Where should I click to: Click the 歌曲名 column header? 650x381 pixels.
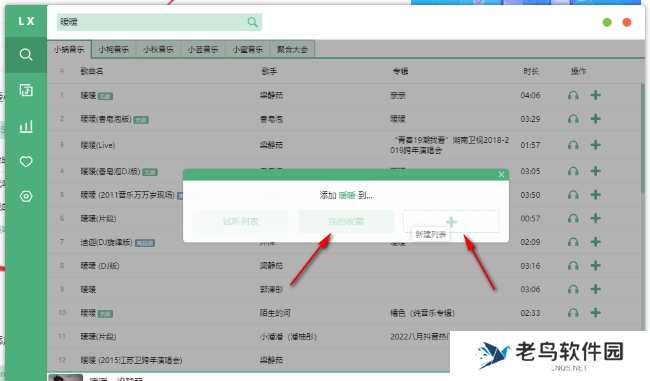coord(92,71)
